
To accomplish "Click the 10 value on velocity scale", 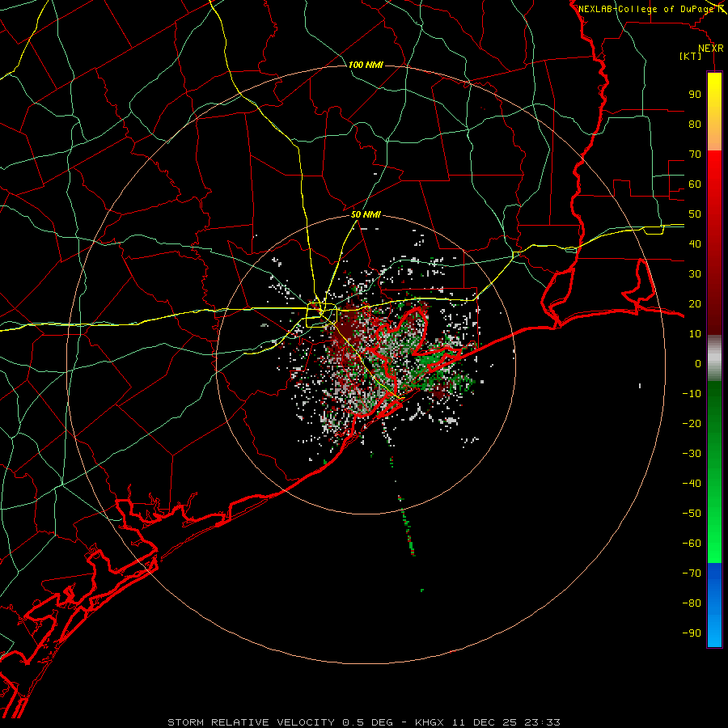I will coord(695,334).
